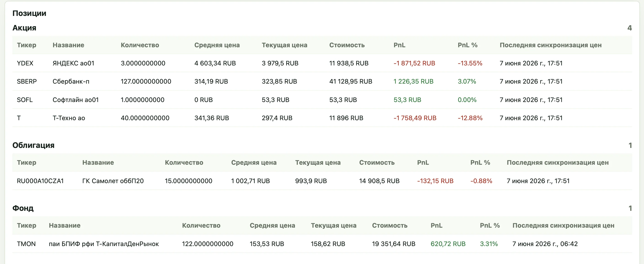The width and height of the screenshot is (644, 264).
Task: Click the Позиции page title
Action: coord(29,13)
